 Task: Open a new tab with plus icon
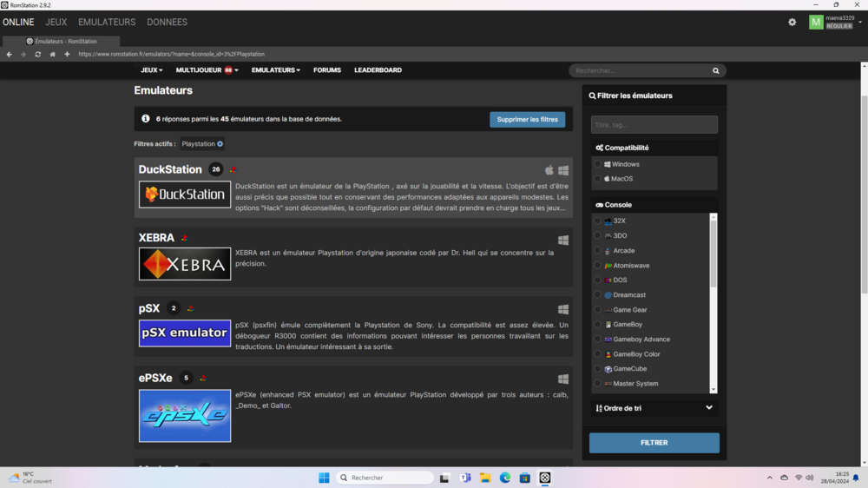click(x=67, y=54)
